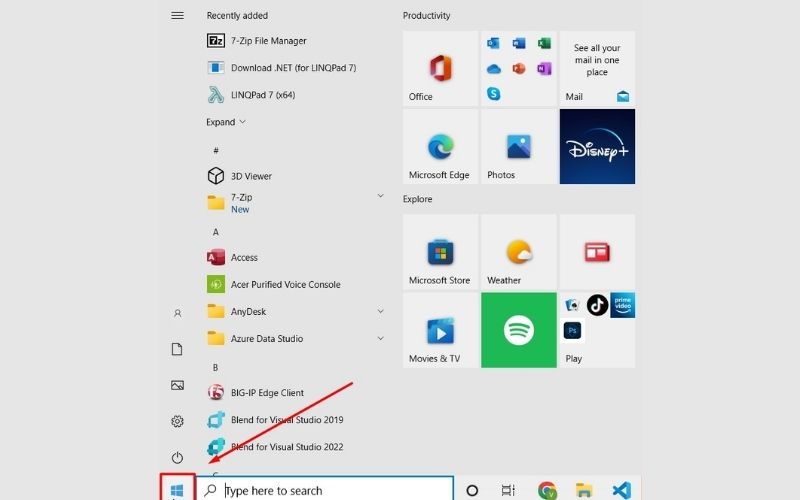
Task: Open TikTok in the Play folder
Action: pyautogui.click(x=597, y=305)
